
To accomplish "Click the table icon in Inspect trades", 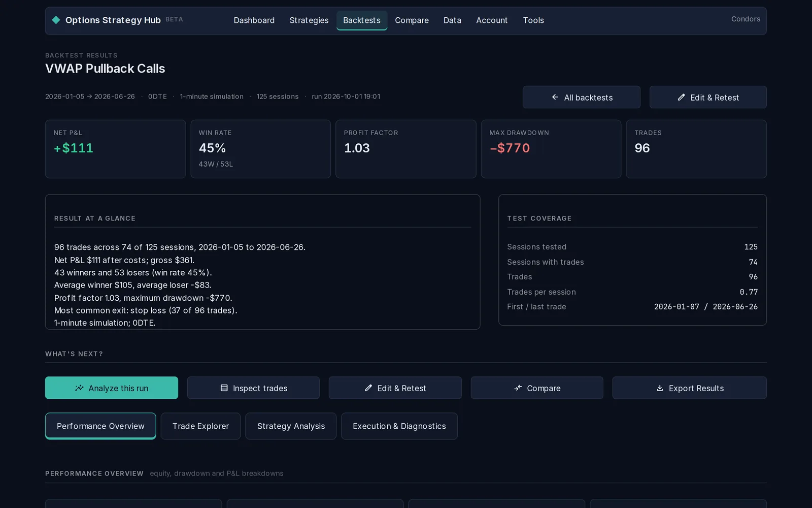I will point(224,388).
